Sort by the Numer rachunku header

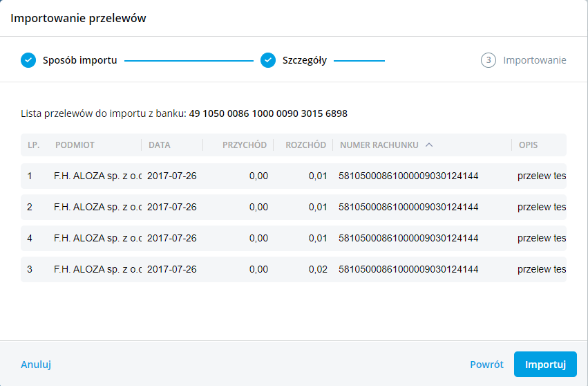(379, 145)
